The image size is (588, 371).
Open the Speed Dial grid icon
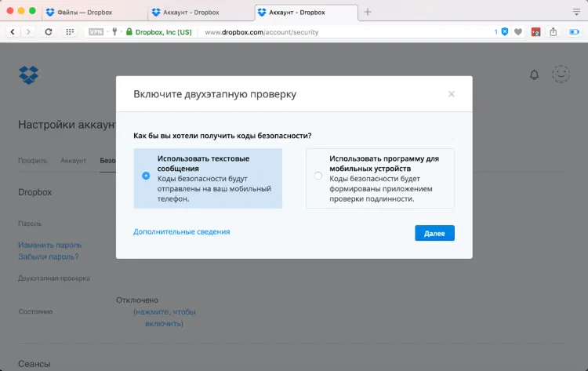point(70,32)
